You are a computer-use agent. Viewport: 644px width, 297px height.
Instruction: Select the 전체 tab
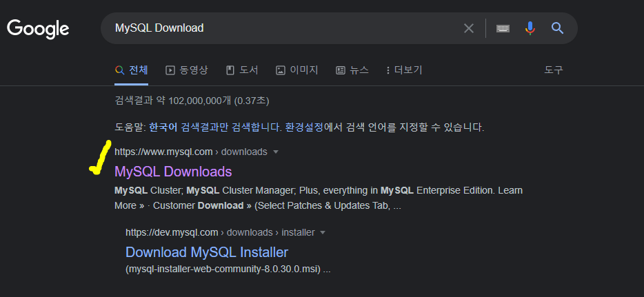click(x=132, y=70)
